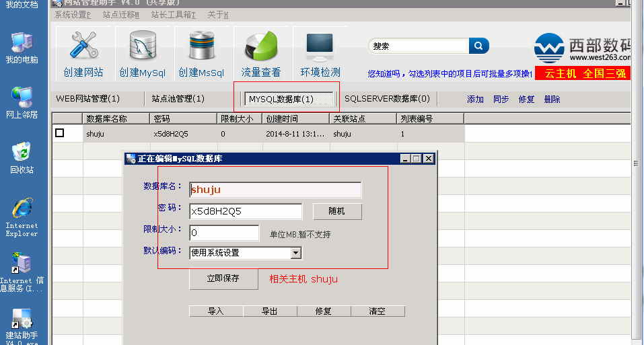Tick the checkbox for shuju database row
644x345 pixels.
point(60,133)
